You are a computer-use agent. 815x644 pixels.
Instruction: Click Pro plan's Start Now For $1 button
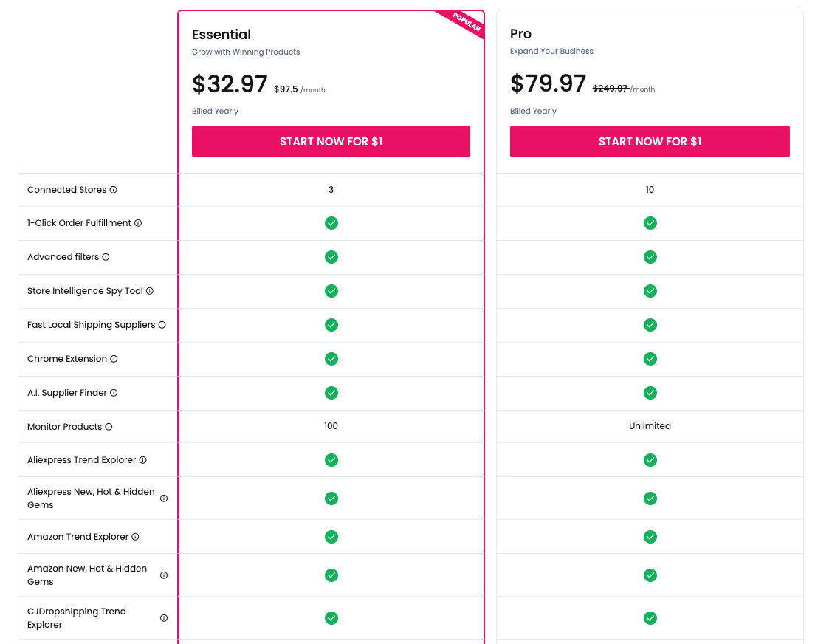(x=650, y=141)
